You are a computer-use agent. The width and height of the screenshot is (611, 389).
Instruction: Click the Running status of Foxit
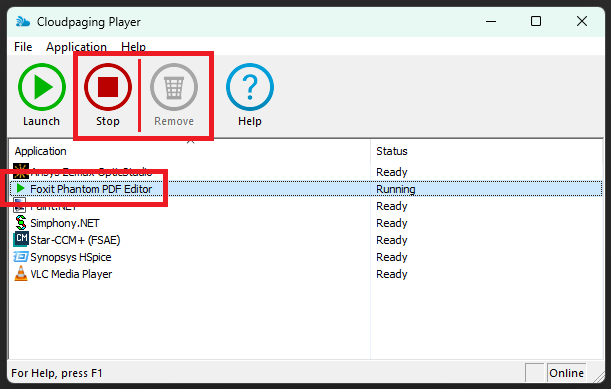(396, 189)
